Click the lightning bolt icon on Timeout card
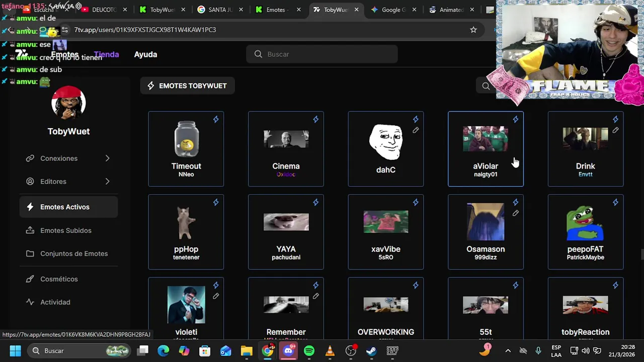Viewport: 644px width, 362px height. (x=216, y=120)
